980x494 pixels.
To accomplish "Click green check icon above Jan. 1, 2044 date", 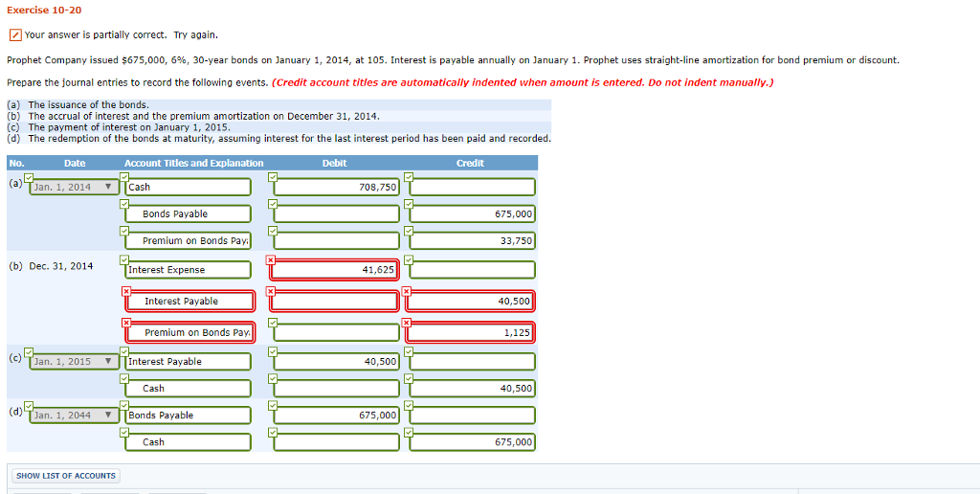I will [x=29, y=405].
